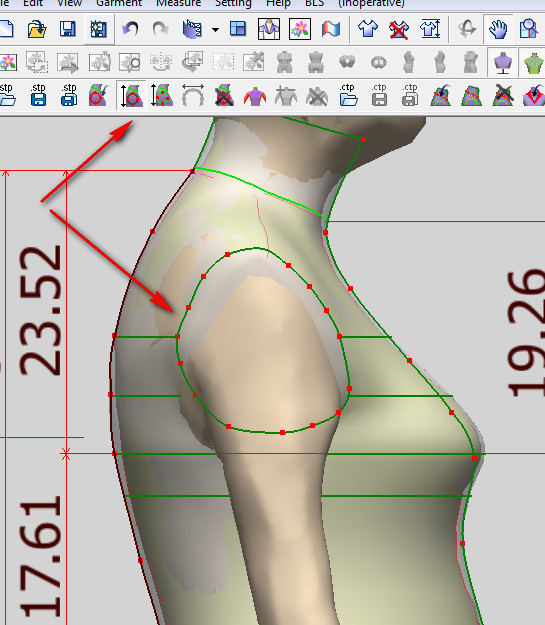Click the top armhole curve control point
This screenshot has height=625, width=545.
tap(228, 254)
